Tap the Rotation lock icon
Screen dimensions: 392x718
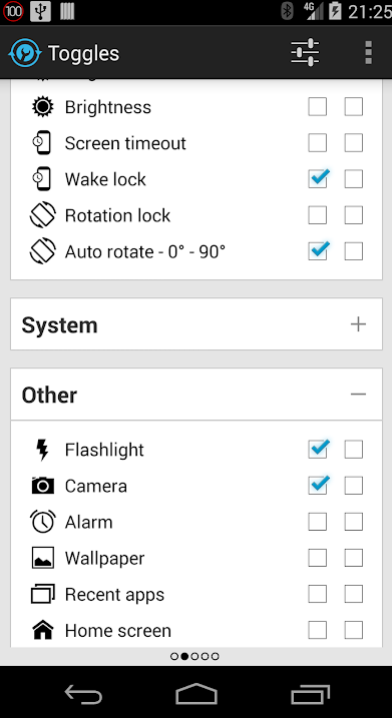43,215
